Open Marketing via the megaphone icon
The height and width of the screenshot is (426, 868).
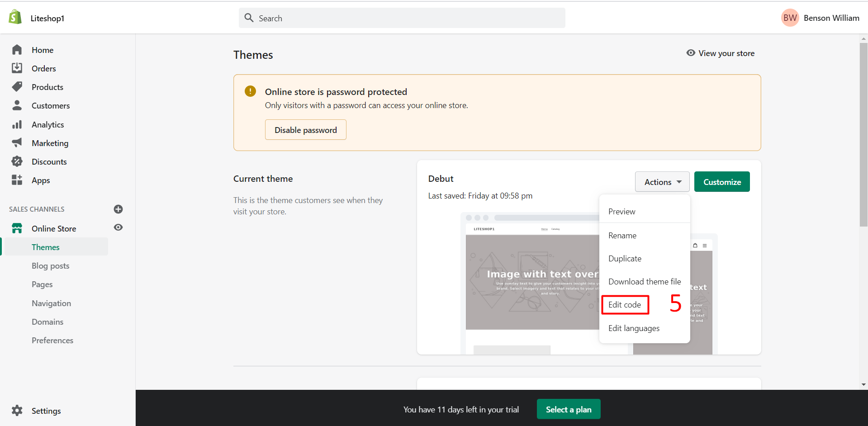pos(17,143)
